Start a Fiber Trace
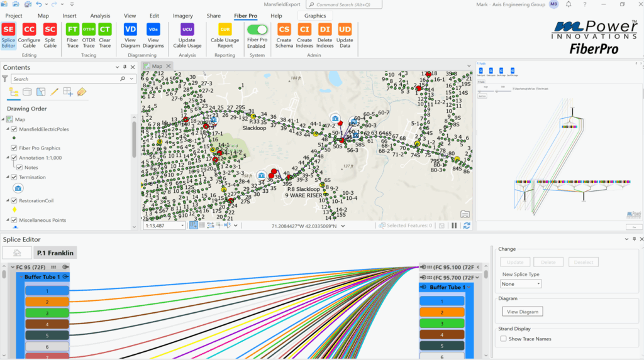 tap(72, 36)
